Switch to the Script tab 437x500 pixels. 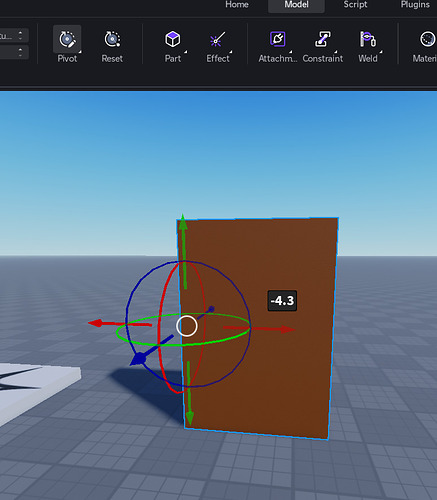[x=355, y=5]
